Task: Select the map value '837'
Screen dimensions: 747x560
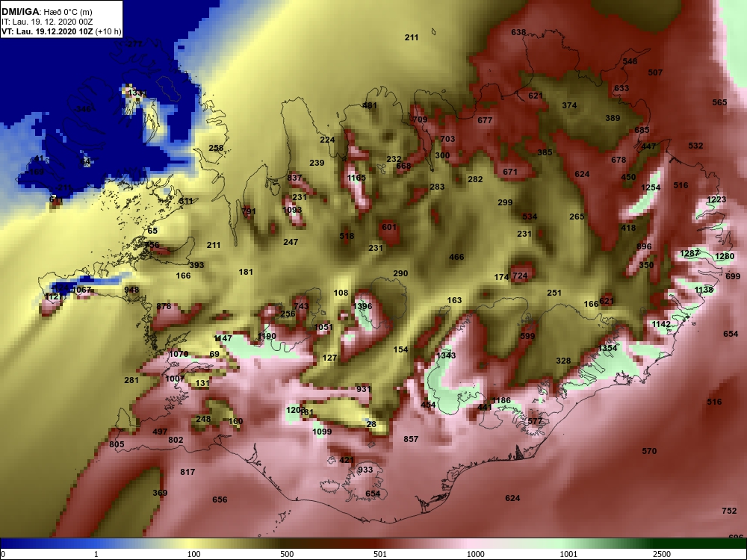Action: pyautogui.click(x=294, y=178)
